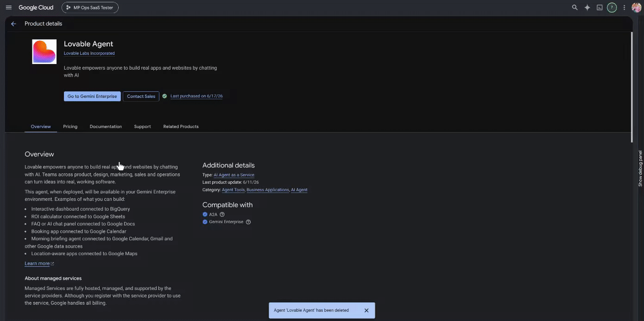Click the Gemini Enterprise verified badge icon
Viewport: 644px width, 321px height.
coord(205,222)
